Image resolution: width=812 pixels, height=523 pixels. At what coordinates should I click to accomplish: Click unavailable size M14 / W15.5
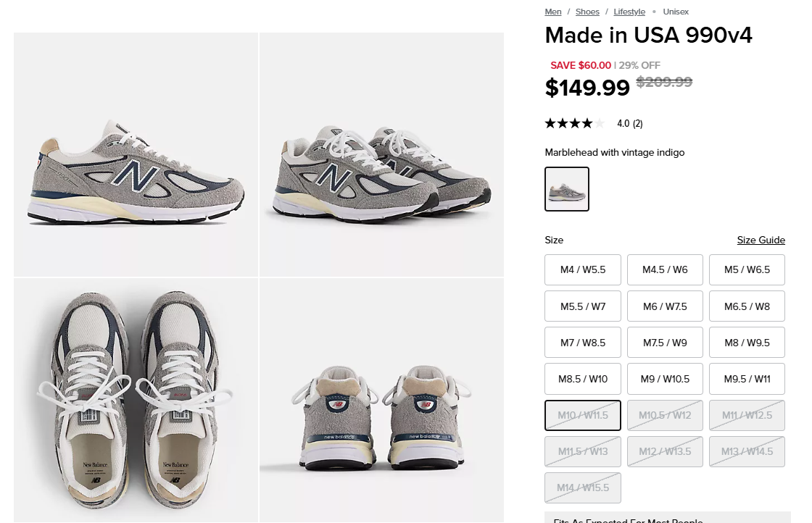point(583,488)
